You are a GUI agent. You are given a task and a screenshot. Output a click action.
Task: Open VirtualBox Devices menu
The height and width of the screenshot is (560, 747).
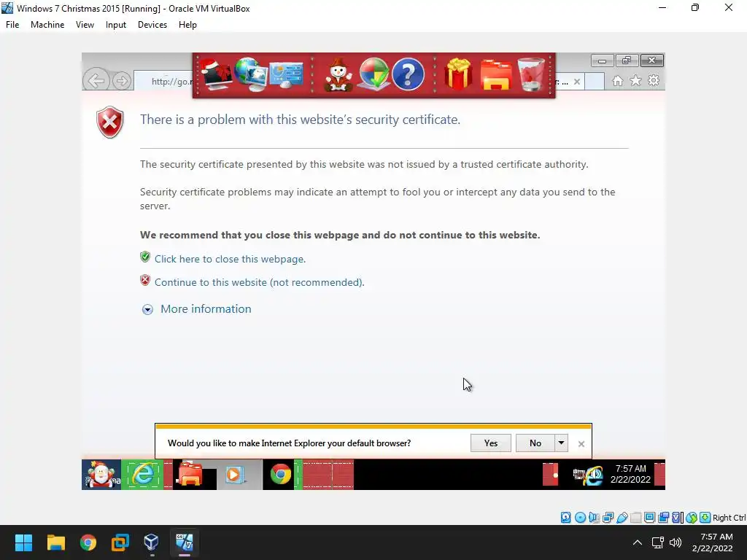[152, 25]
